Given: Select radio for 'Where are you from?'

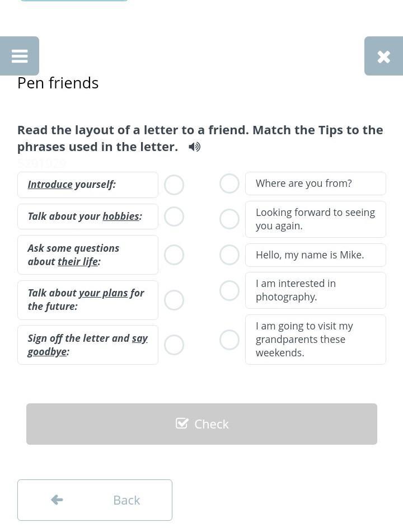Looking at the screenshot, I should pyautogui.click(x=229, y=183).
